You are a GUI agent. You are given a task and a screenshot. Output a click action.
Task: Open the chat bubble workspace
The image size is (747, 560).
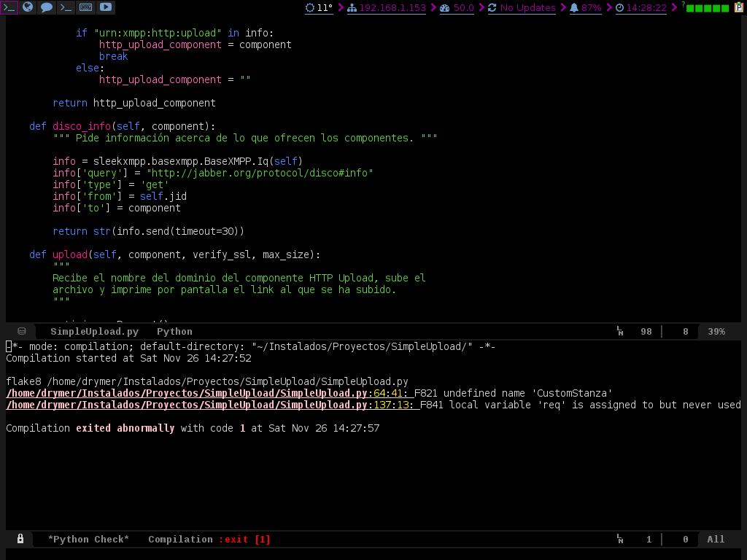tap(47, 7)
